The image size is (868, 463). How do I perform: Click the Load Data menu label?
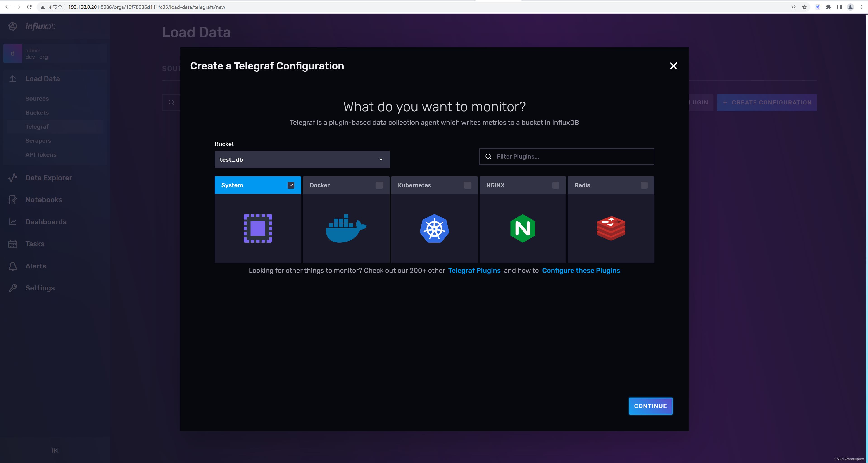point(43,79)
